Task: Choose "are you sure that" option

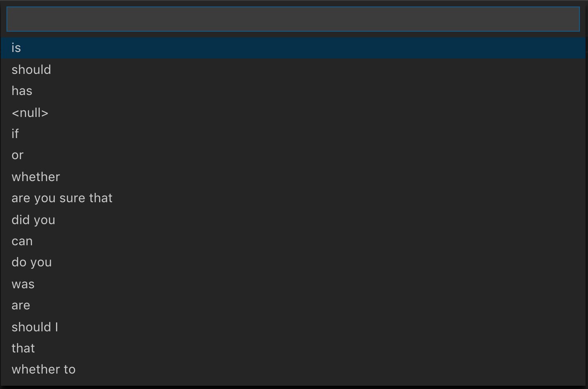Action: (293, 198)
